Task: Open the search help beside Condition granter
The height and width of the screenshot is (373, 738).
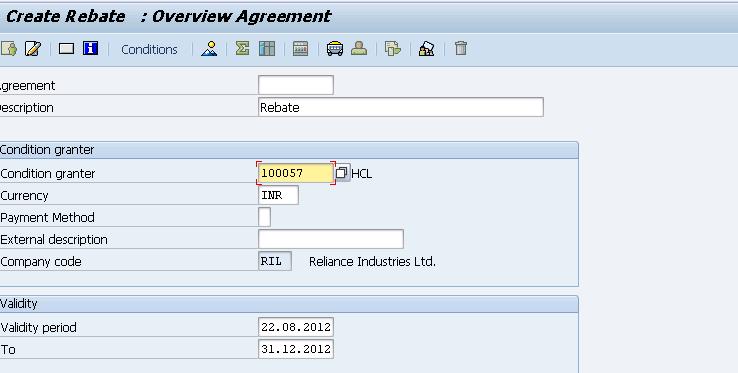Action: [x=342, y=173]
